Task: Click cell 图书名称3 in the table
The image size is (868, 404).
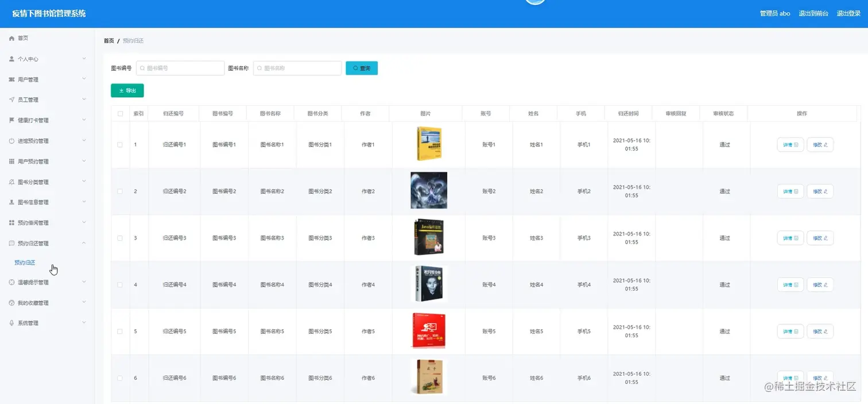Action: pyautogui.click(x=272, y=238)
